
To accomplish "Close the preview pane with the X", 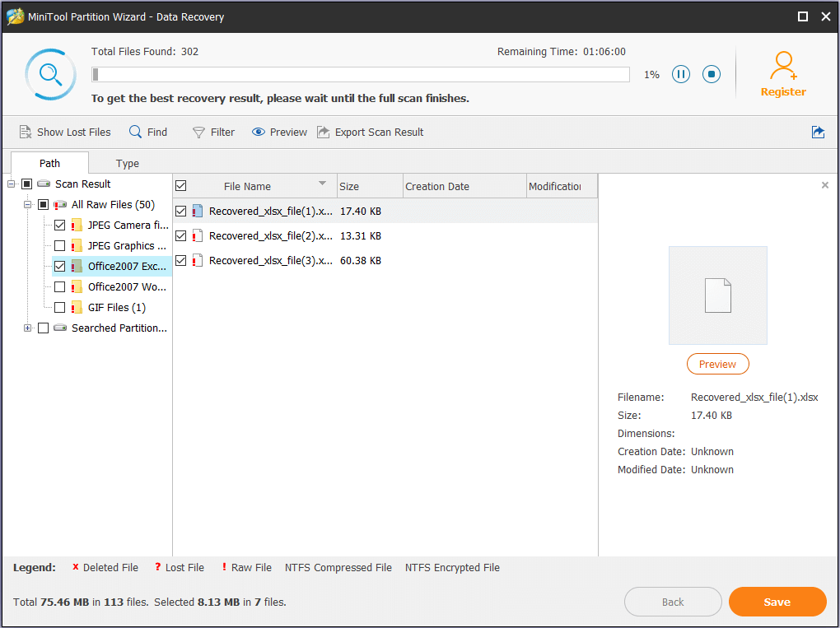I will [x=825, y=185].
